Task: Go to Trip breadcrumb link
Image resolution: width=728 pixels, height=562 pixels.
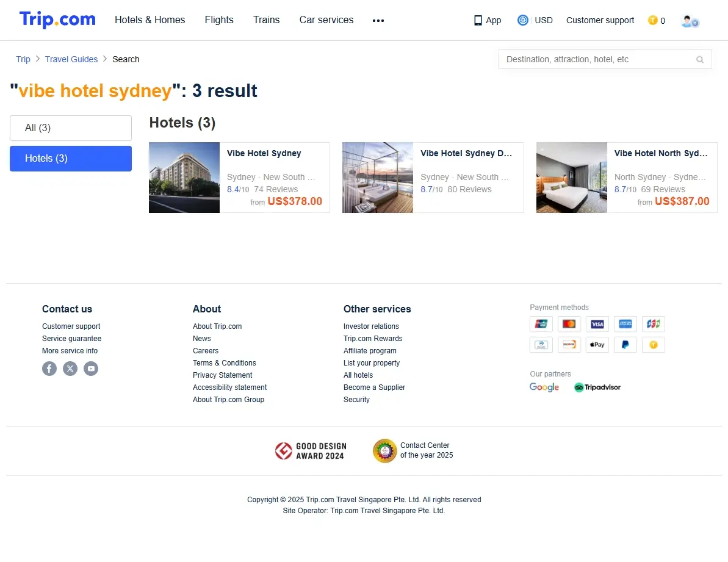Action: point(23,59)
